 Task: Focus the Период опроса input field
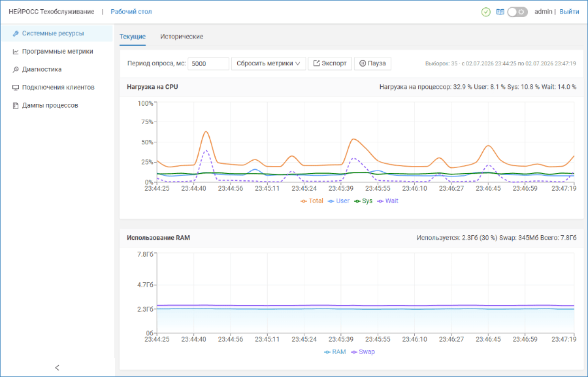[x=208, y=64]
